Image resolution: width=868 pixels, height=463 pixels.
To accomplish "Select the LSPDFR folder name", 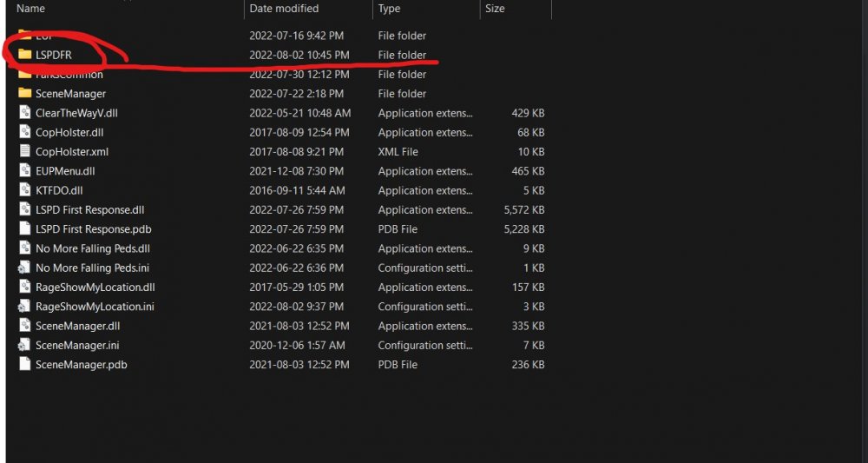I will (54, 55).
